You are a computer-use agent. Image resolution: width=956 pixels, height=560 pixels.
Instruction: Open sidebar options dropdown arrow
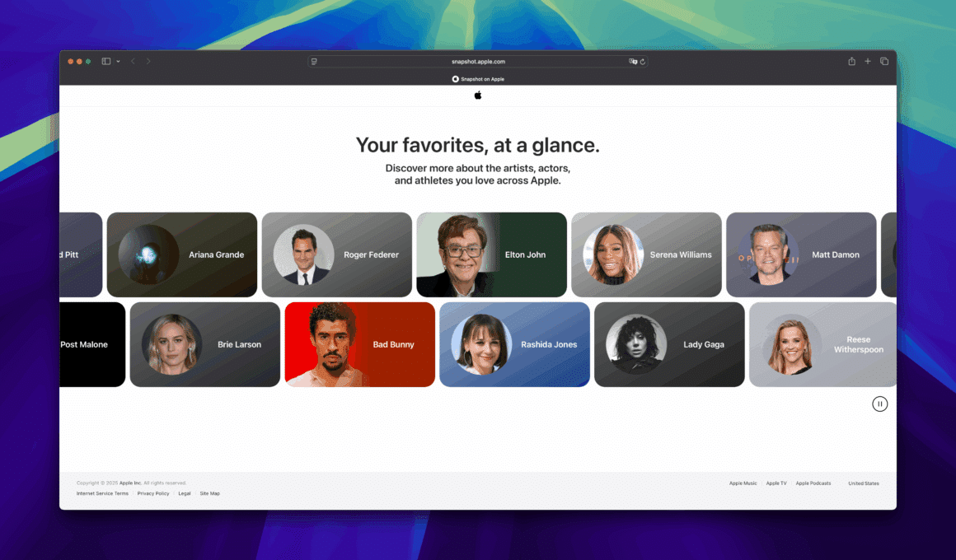pyautogui.click(x=118, y=62)
